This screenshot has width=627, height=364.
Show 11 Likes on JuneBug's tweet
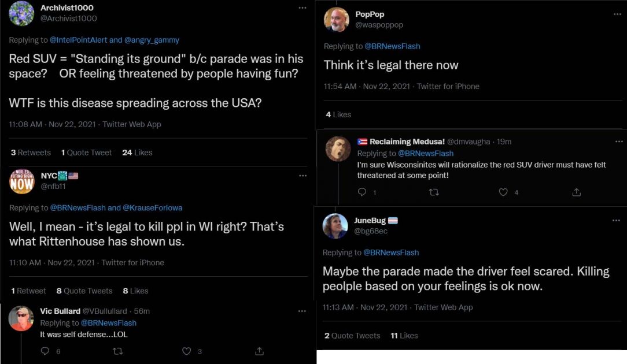click(x=404, y=335)
